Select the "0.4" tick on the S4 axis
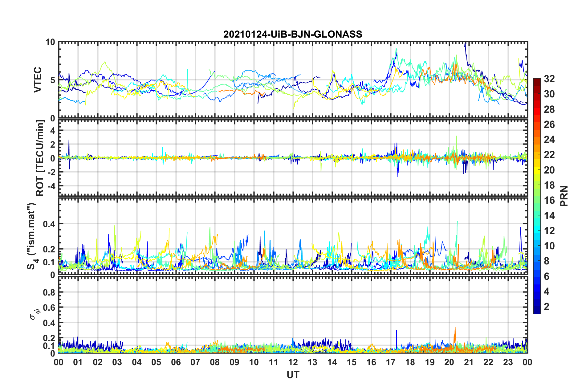Screen dimensions: 586x392 [49, 224]
